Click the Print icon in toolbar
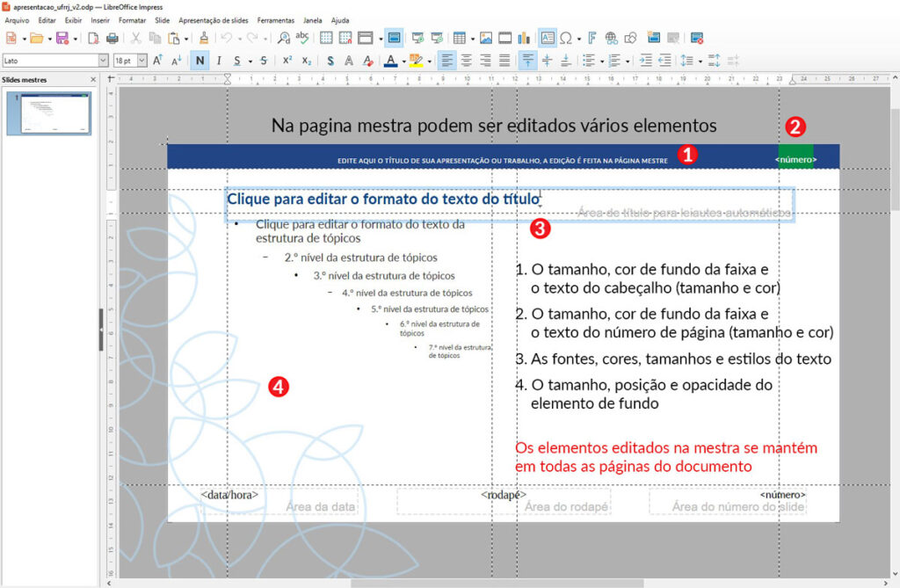The width and height of the screenshot is (900, 588). coord(112,38)
